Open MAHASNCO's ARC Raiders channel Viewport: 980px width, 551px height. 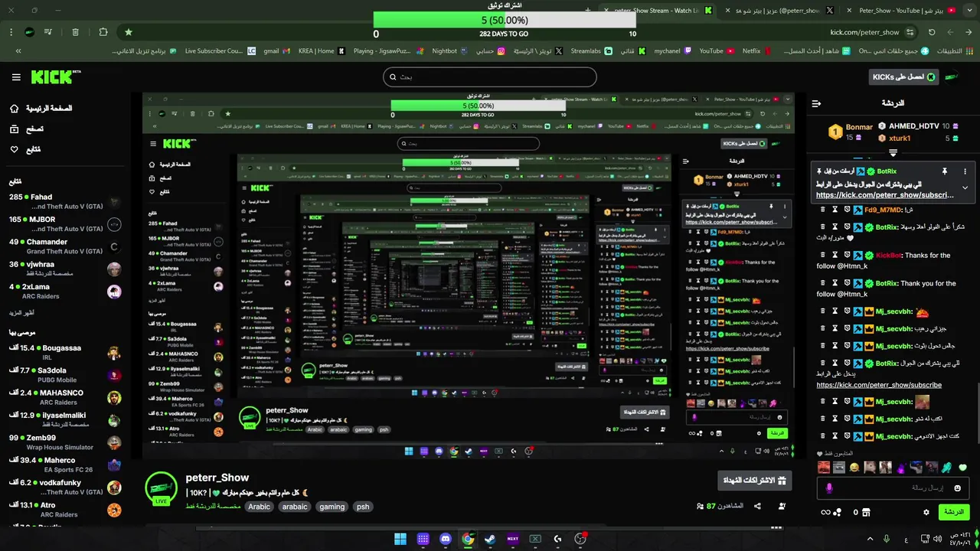click(65, 397)
